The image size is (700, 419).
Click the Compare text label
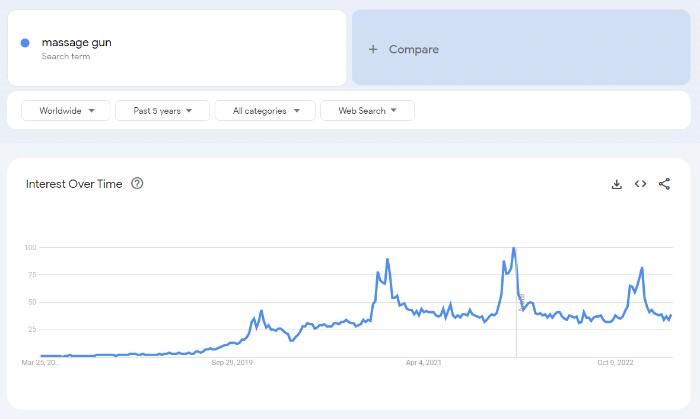click(413, 49)
